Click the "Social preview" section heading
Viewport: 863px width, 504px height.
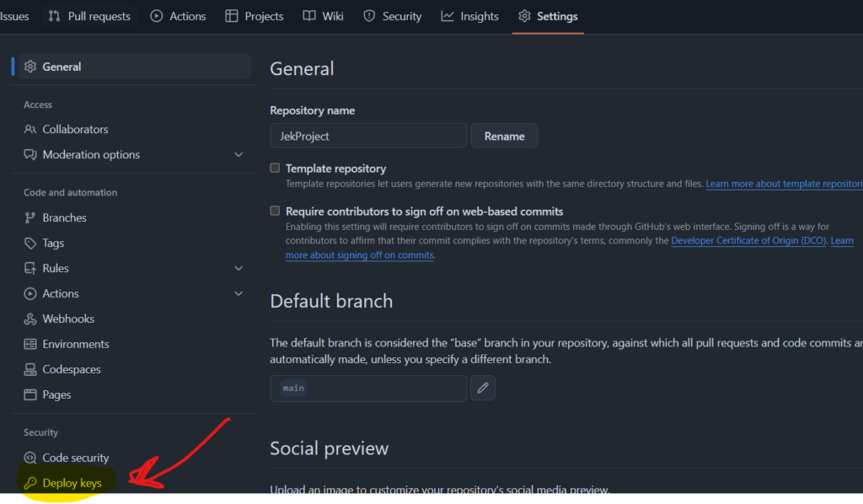tap(330, 448)
